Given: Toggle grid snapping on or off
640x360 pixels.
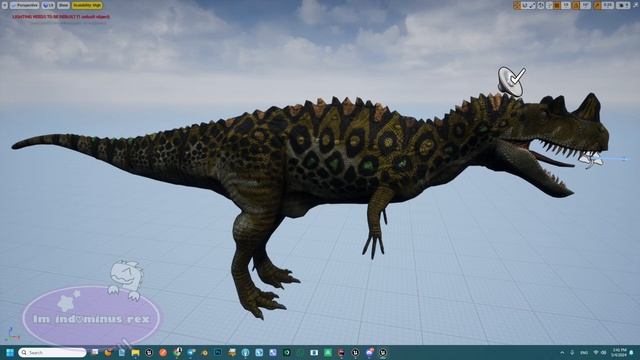Looking at the screenshot, I should [x=557, y=5].
